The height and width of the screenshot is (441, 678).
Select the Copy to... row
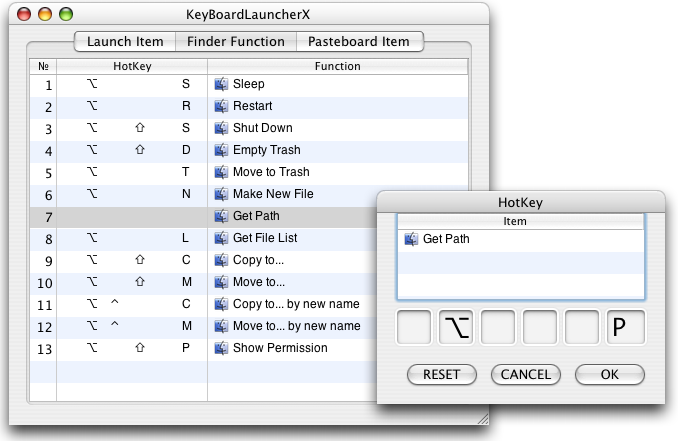(203, 260)
